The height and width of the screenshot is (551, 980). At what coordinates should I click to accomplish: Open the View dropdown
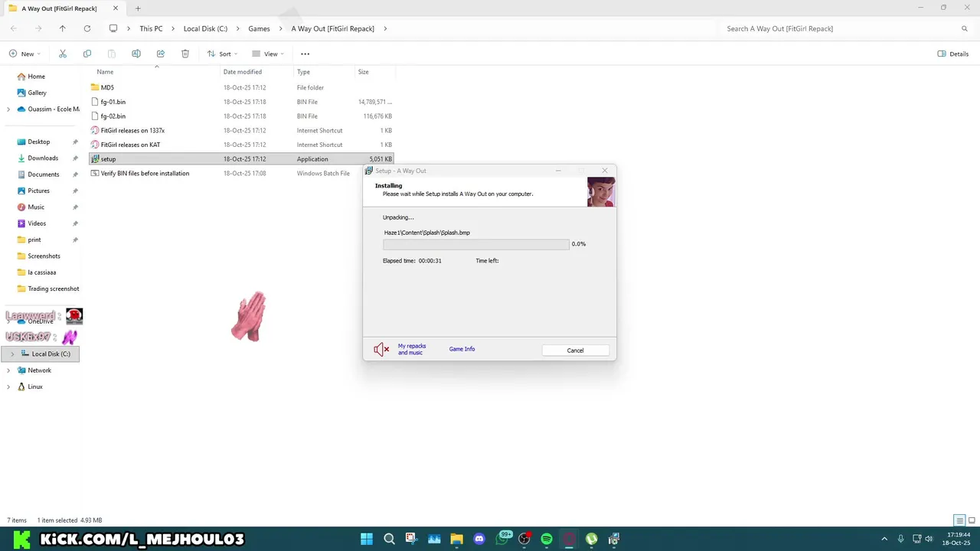point(267,54)
